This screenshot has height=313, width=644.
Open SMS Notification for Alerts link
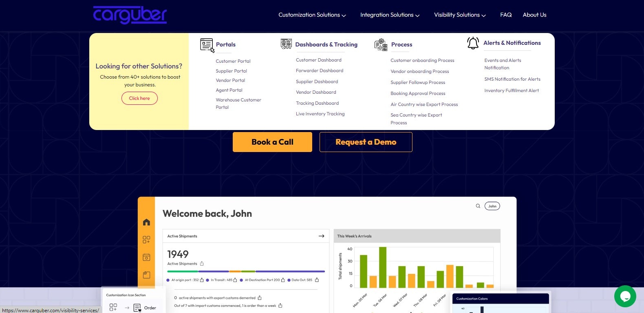coord(512,79)
